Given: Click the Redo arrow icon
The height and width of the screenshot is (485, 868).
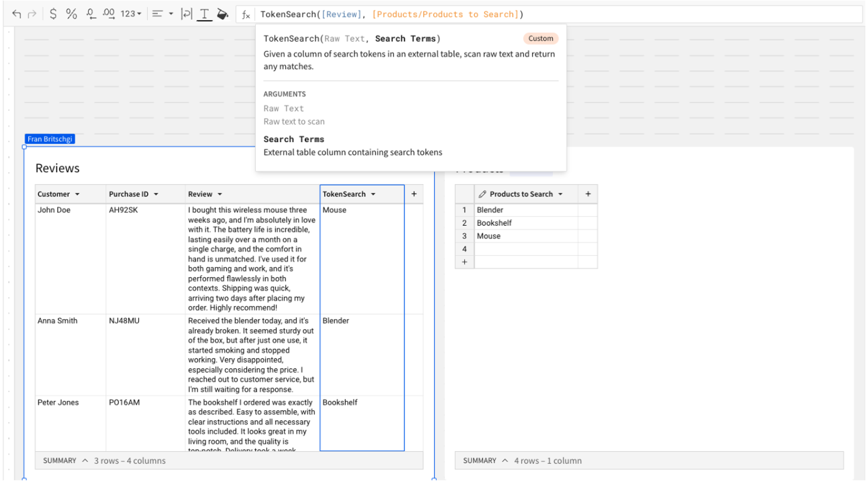Looking at the screenshot, I should tap(32, 14).
